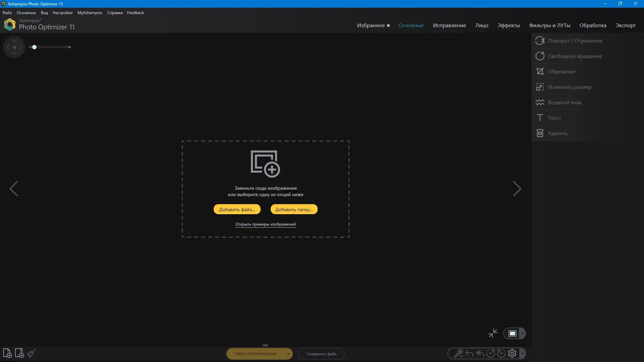
Task: Expand the bottom toolbar options arrow
Action: [522, 354]
